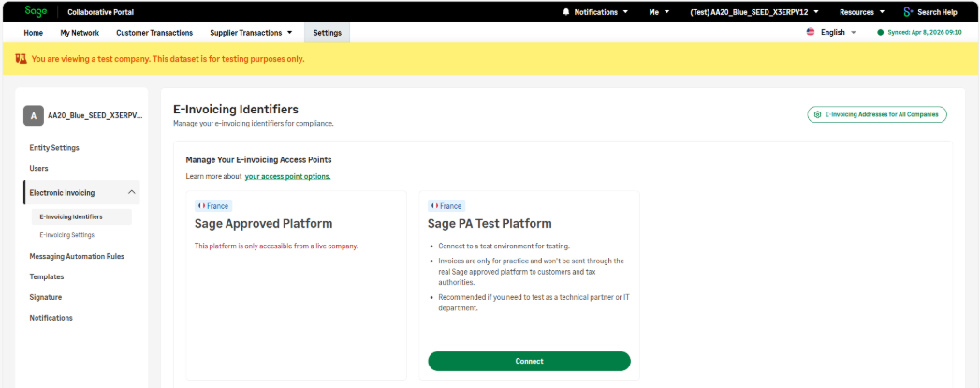Open Entity Settings in the sidebar

point(54,148)
